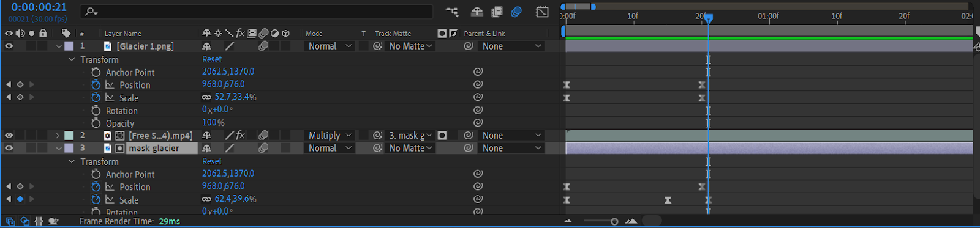Click Anchor Point stopwatch of Glacier 1.png

pos(96,72)
